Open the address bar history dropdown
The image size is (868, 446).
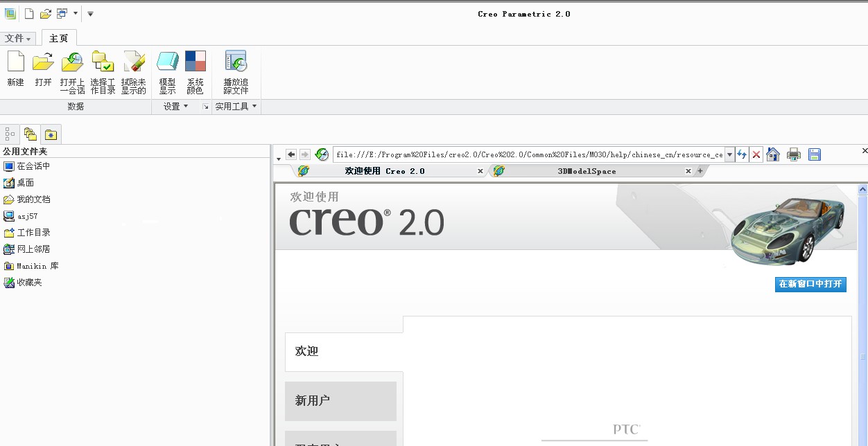pos(729,154)
